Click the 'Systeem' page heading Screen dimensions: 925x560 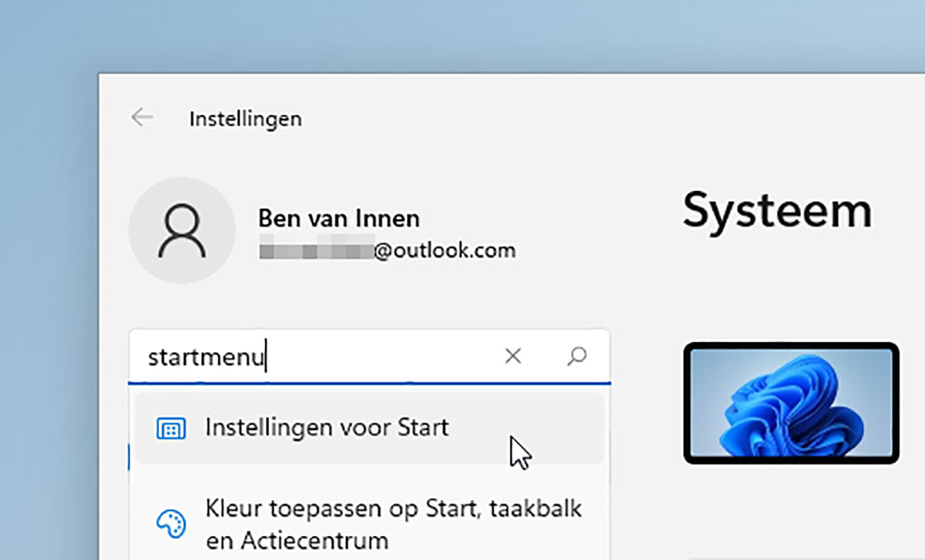pos(776,210)
